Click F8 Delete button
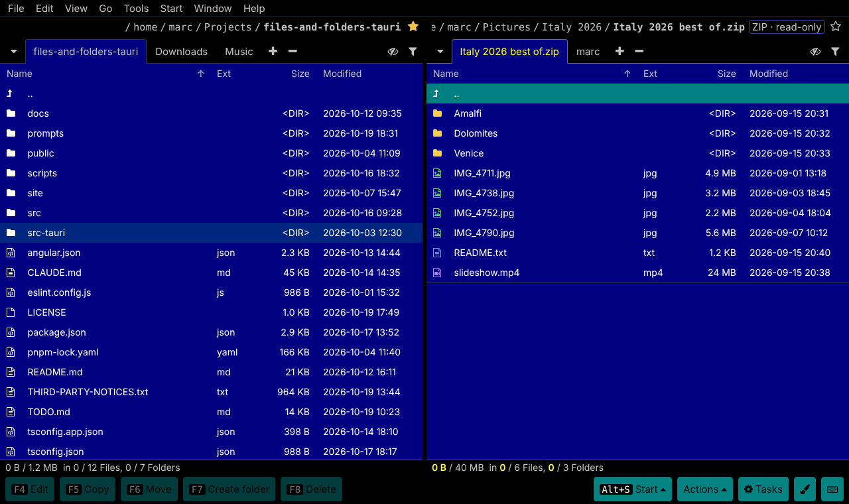This screenshot has width=849, height=504. point(311,489)
